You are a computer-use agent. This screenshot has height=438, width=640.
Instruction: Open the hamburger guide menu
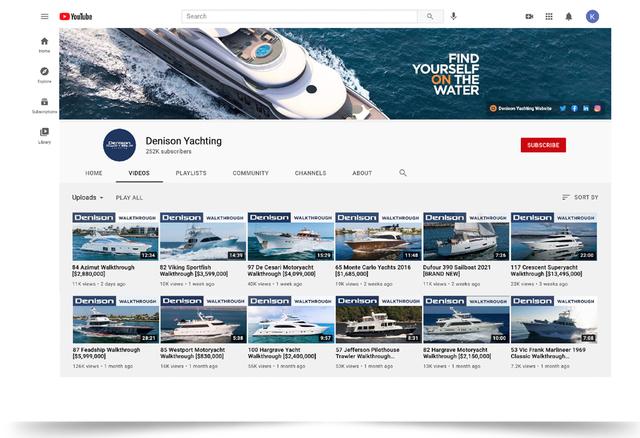tap(44, 16)
